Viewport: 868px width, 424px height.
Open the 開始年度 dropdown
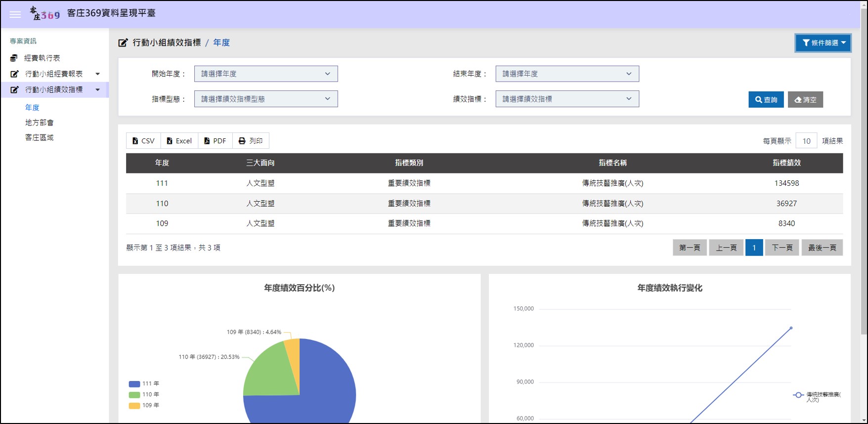(x=266, y=74)
